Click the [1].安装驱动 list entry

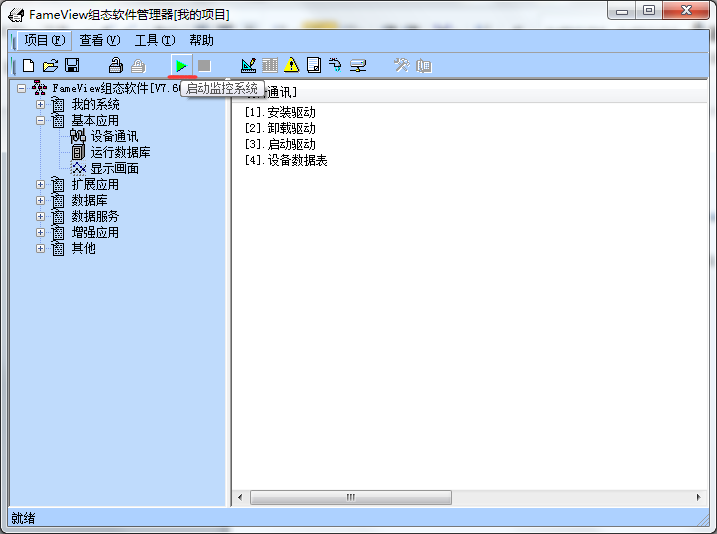280,113
